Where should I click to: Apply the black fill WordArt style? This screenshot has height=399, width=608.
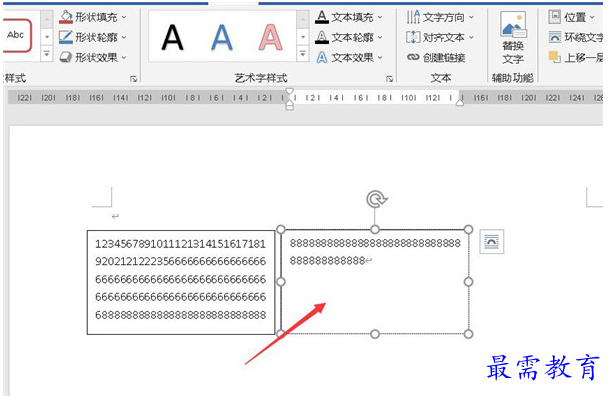172,37
